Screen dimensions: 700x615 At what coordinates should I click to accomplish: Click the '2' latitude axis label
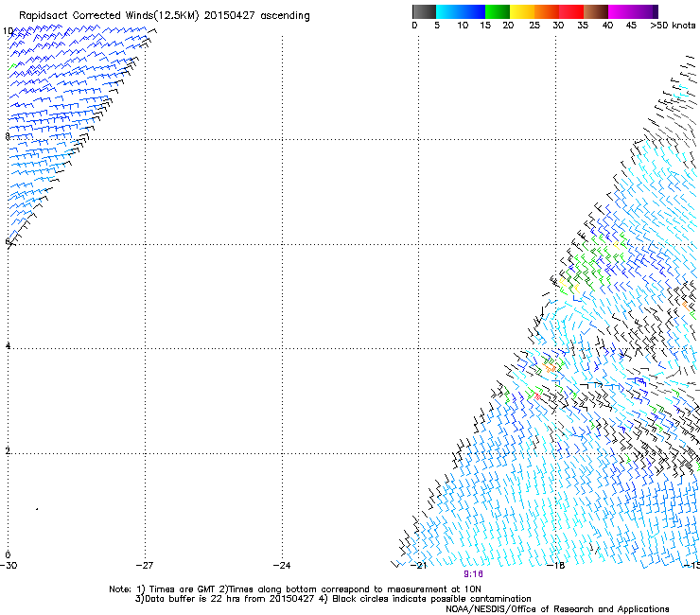point(8,451)
